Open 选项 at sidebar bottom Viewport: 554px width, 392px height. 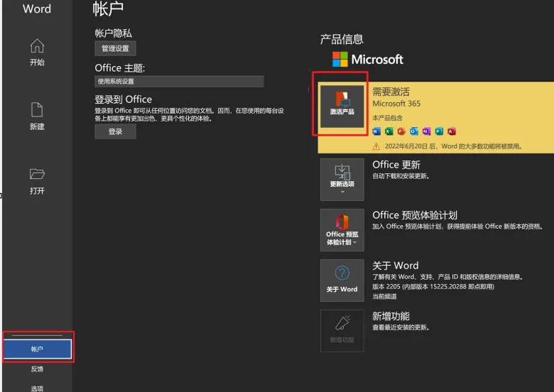click(37, 388)
